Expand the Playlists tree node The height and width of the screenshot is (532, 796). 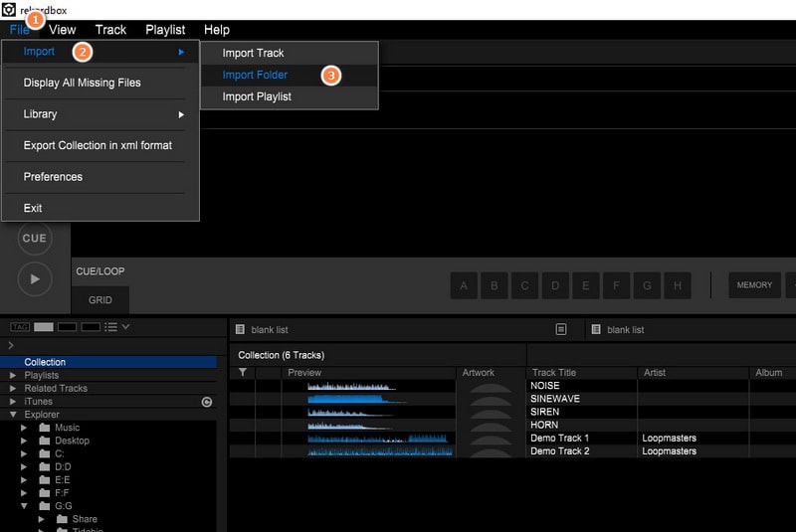[13, 375]
